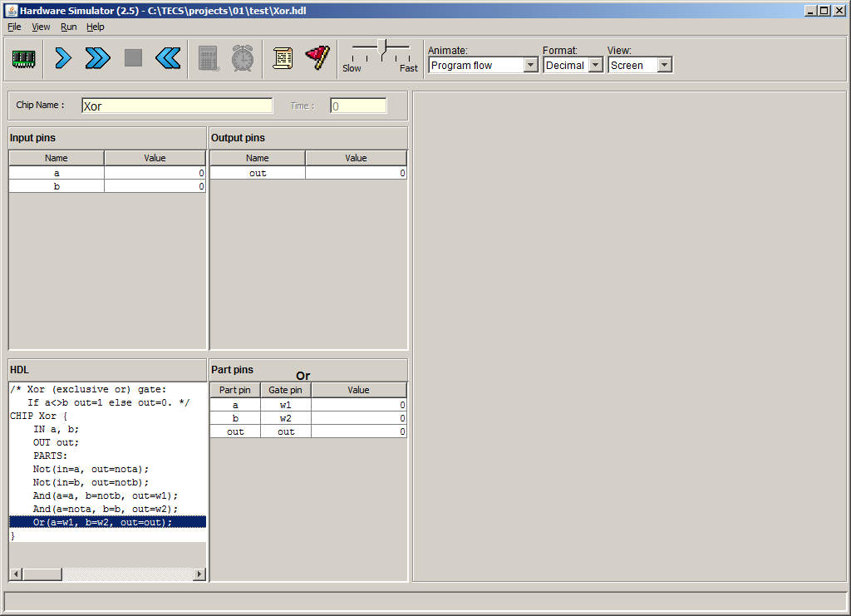Select value cell of input pin a
This screenshot has width=851, height=616.
[155, 173]
